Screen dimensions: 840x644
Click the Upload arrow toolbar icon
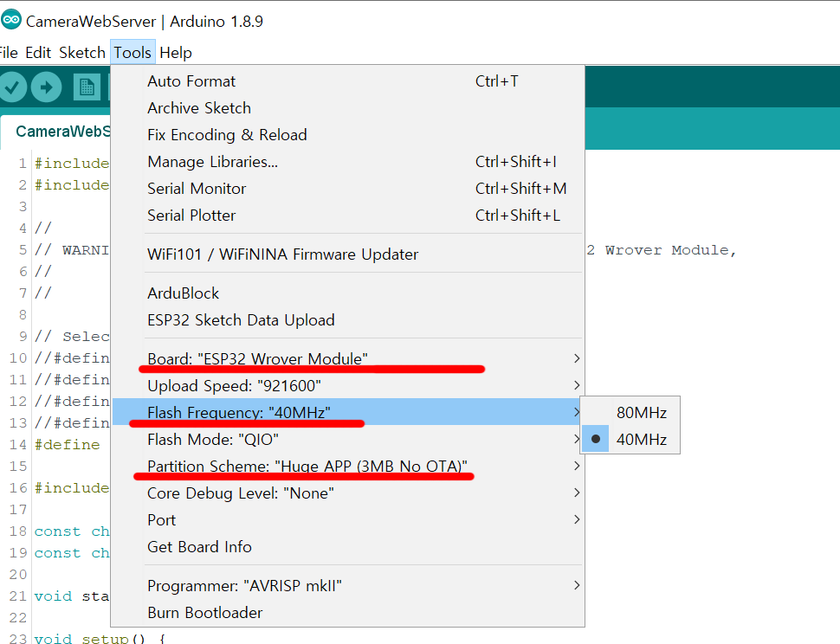(x=47, y=87)
